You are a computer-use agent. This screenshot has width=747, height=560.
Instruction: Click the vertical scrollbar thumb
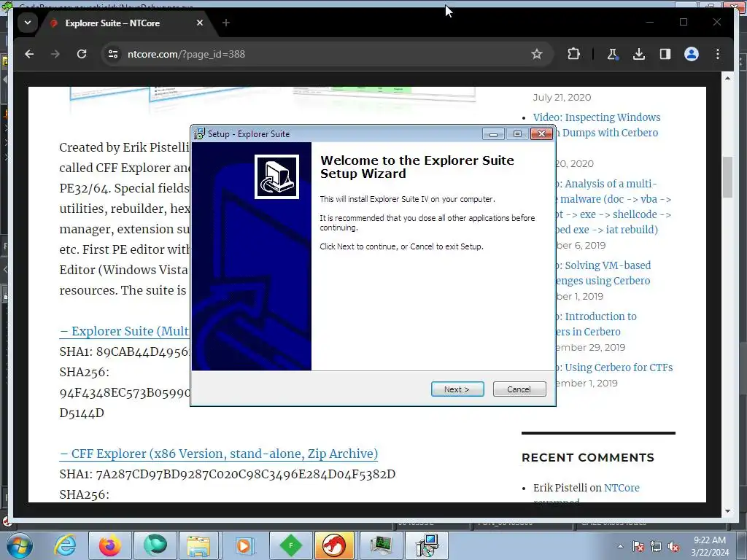(727, 177)
